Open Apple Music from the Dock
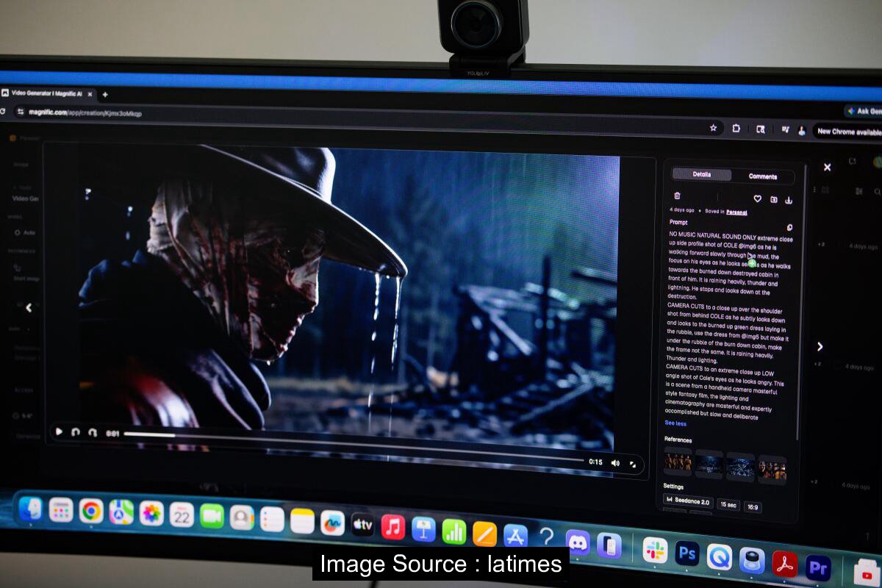This screenshot has width=882, height=588. pos(393,527)
